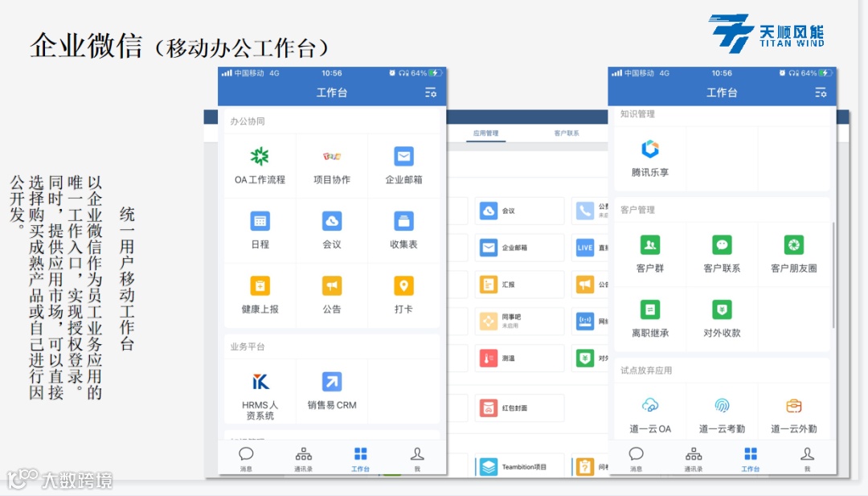
Task: Open 健康上报 app
Action: pyautogui.click(x=260, y=295)
